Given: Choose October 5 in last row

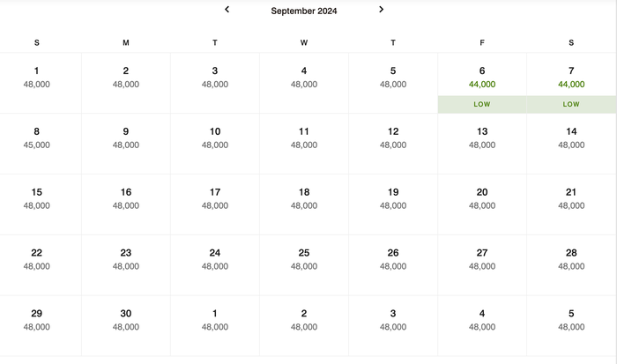Looking at the screenshot, I should pyautogui.click(x=571, y=325).
